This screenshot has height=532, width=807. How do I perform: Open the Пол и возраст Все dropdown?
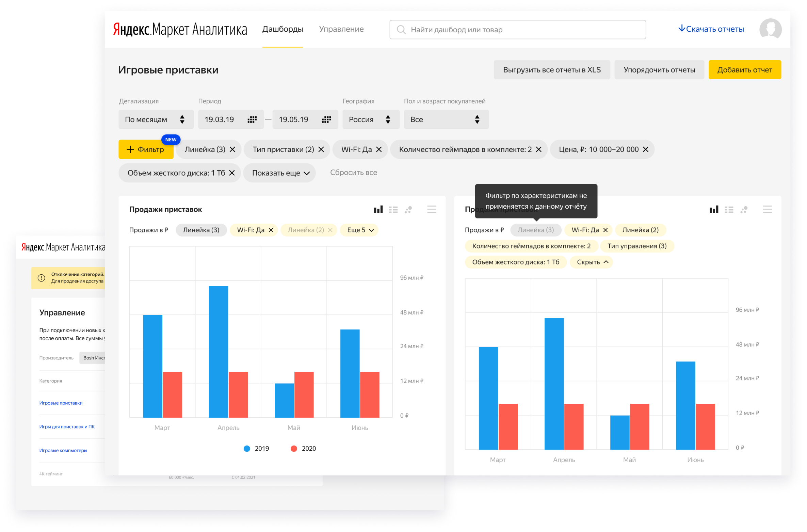click(446, 119)
